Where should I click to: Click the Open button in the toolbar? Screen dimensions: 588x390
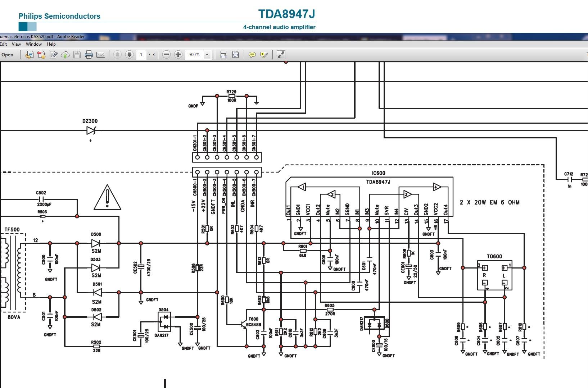pyautogui.click(x=7, y=55)
